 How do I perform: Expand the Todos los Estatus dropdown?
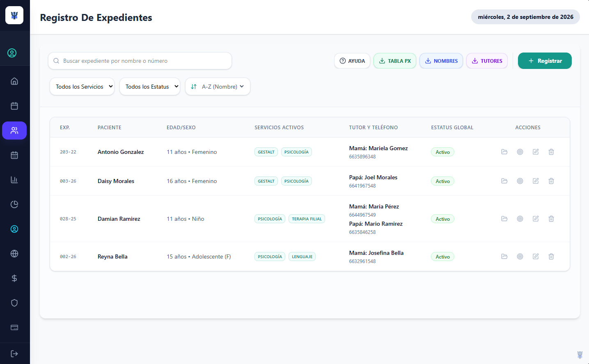(x=150, y=87)
